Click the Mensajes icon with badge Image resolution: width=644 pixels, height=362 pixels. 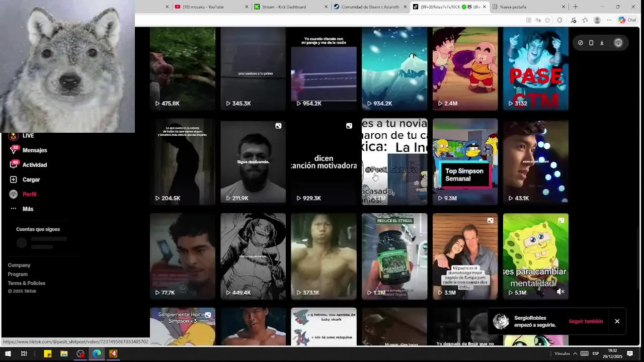[x=14, y=150]
